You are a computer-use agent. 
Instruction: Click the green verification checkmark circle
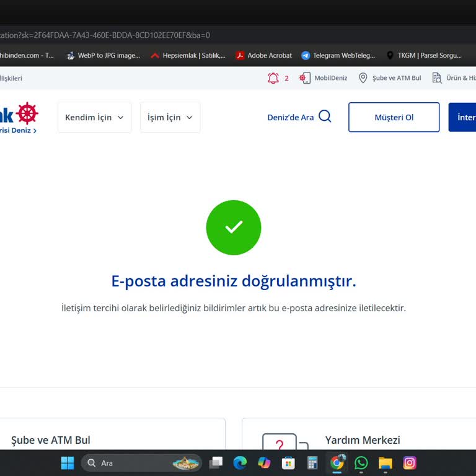tap(234, 227)
